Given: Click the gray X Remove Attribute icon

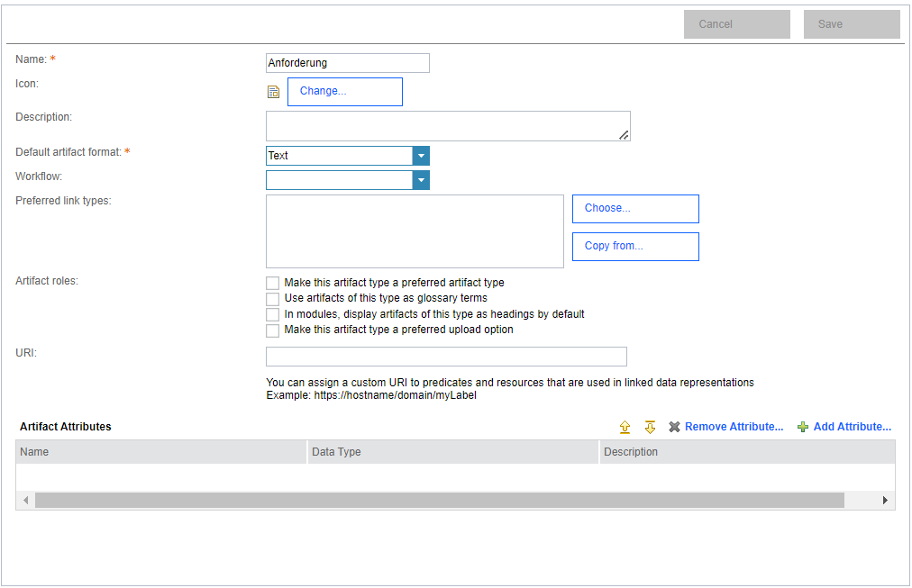Looking at the screenshot, I should coord(674,427).
